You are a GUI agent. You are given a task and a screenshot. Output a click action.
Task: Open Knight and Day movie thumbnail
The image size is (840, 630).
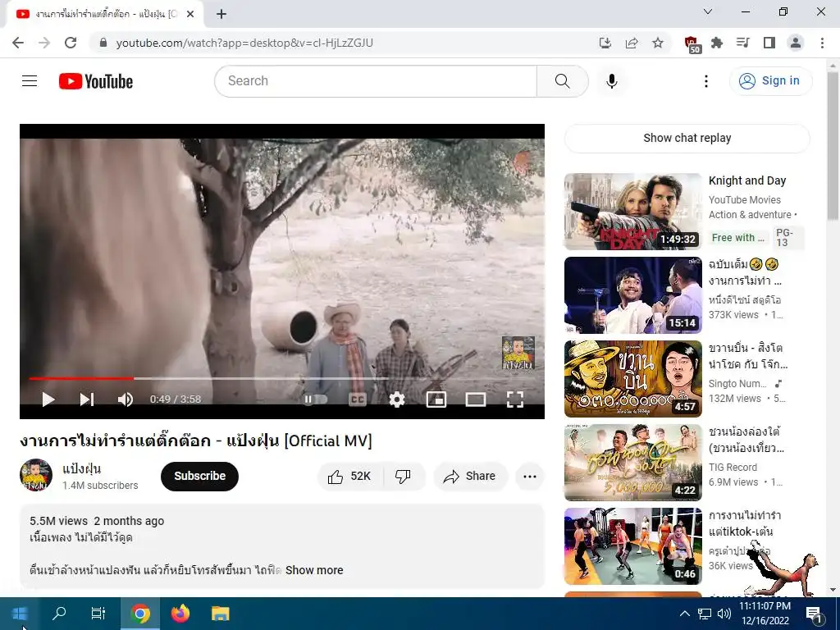[632, 212]
